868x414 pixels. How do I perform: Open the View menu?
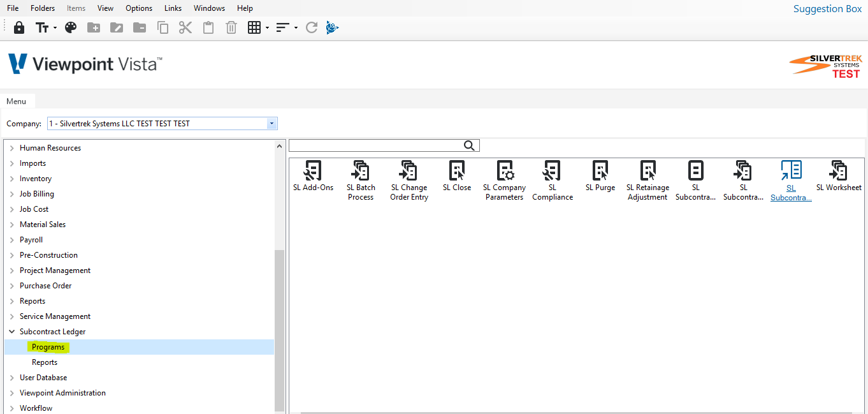point(105,8)
